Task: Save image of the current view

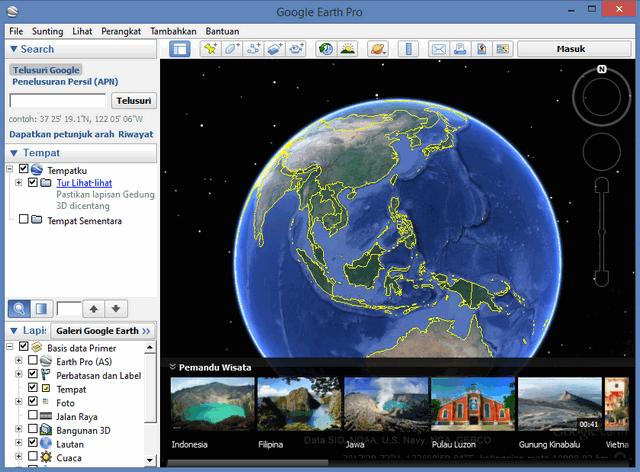Action: pyautogui.click(x=482, y=49)
